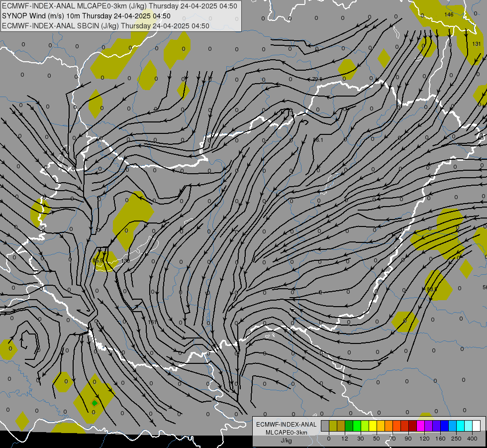487x448 pixels.
Task: Click the ECMWF-INDEX-ANAL legend title
Action: click(287, 425)
